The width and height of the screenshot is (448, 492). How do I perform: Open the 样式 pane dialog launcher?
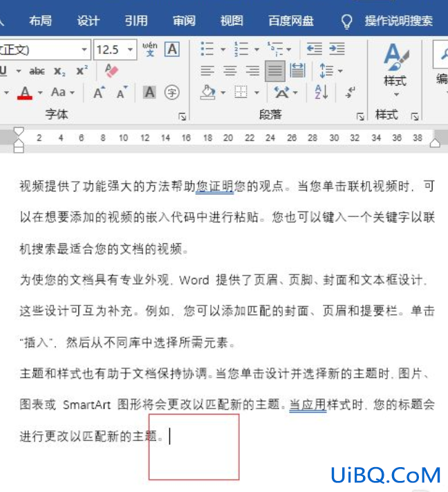415,117
